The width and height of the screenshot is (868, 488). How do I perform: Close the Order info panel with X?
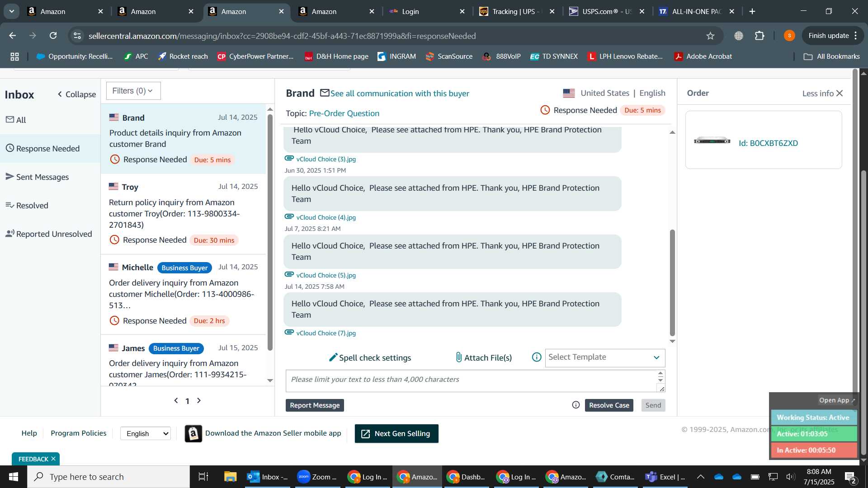(840, 93)
